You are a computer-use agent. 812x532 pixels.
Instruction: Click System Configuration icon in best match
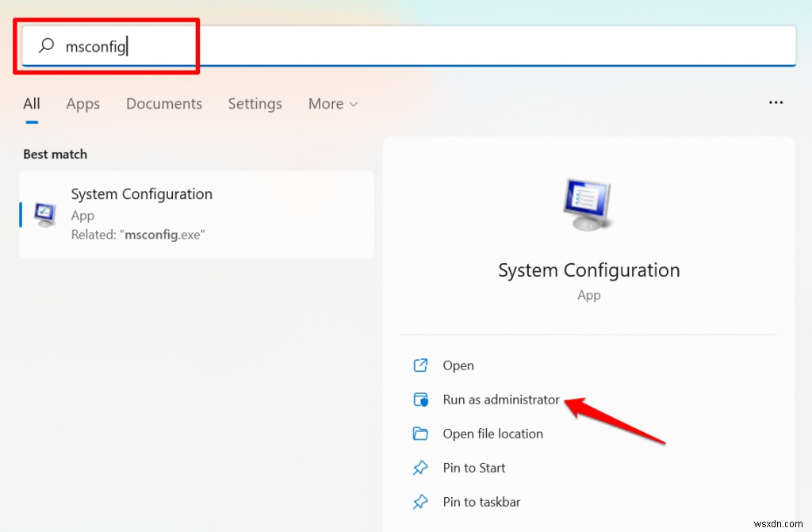point(45,214)
